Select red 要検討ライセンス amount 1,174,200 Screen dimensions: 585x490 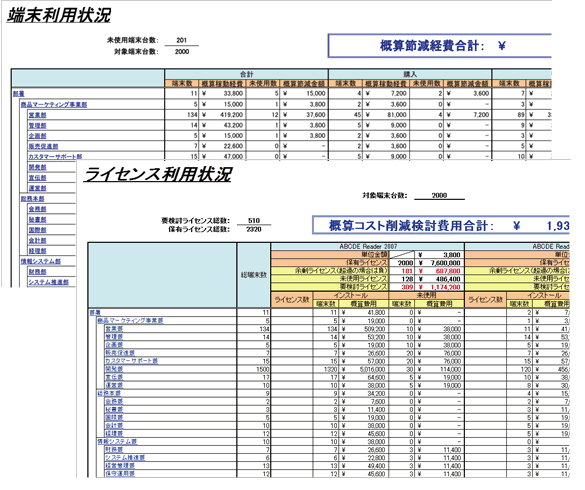tap(445, 287)
